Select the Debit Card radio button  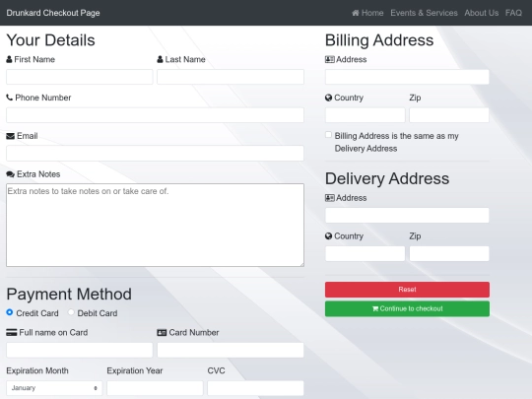pyautogui.click(x=71, y=312)
